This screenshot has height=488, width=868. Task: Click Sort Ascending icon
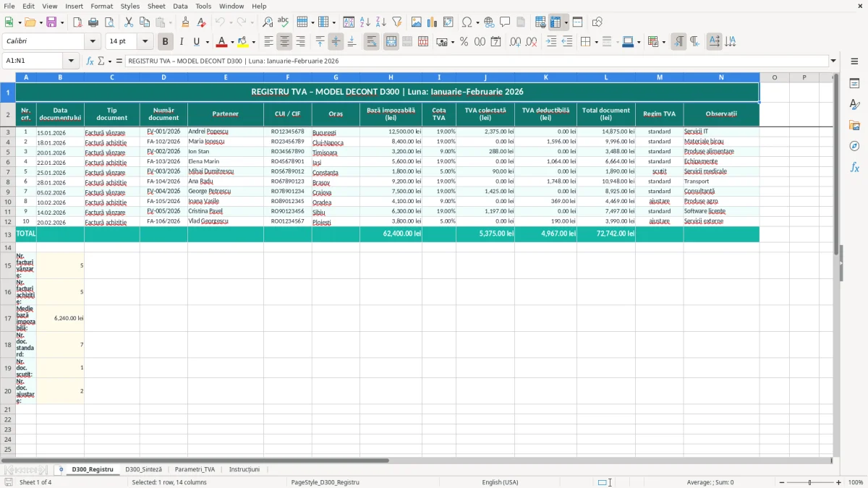pyautogui.click(x=365, y=22)
